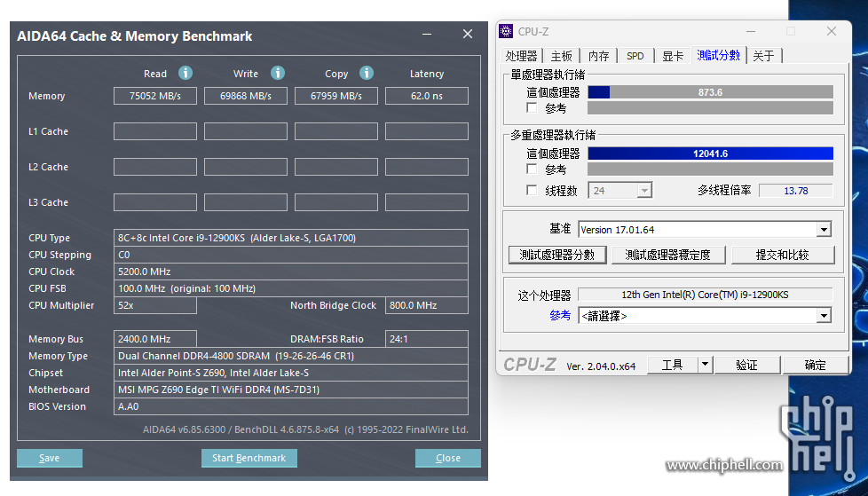Switch to the 处理器 tab

pyautogui.click(x=522, y=56)
